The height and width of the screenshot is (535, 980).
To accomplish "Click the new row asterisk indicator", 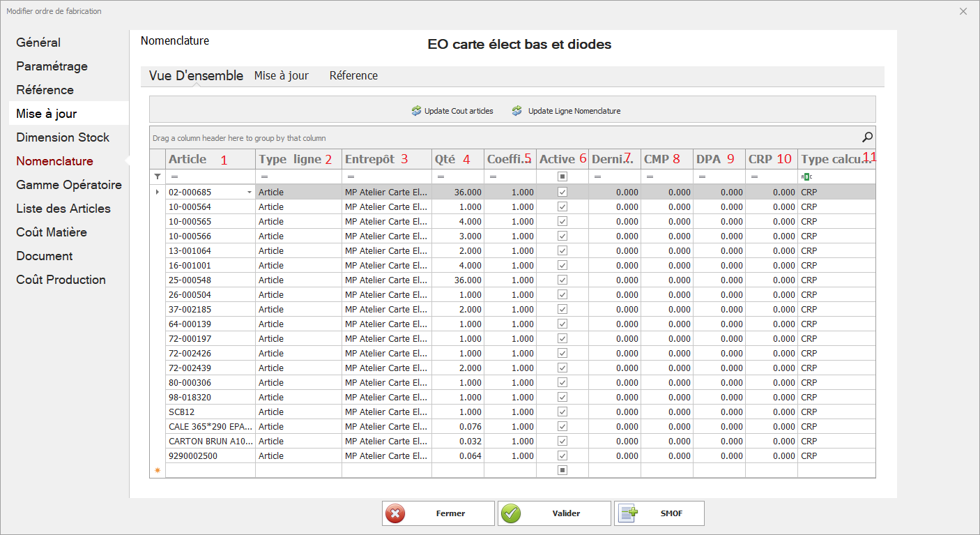I will point(158,471).
